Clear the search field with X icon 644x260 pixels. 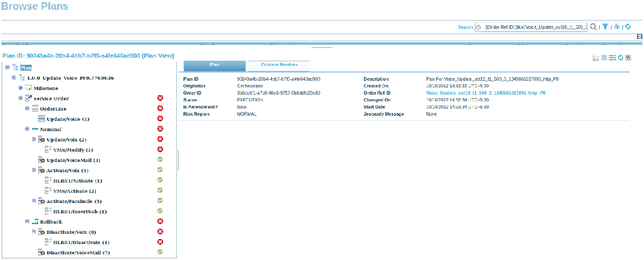pyautogui.click(x=479, y=27)
